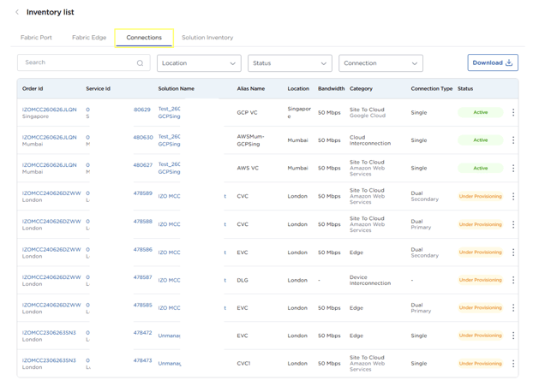Click the Category column header
533x392 pixels.
[x=361, y=88]
